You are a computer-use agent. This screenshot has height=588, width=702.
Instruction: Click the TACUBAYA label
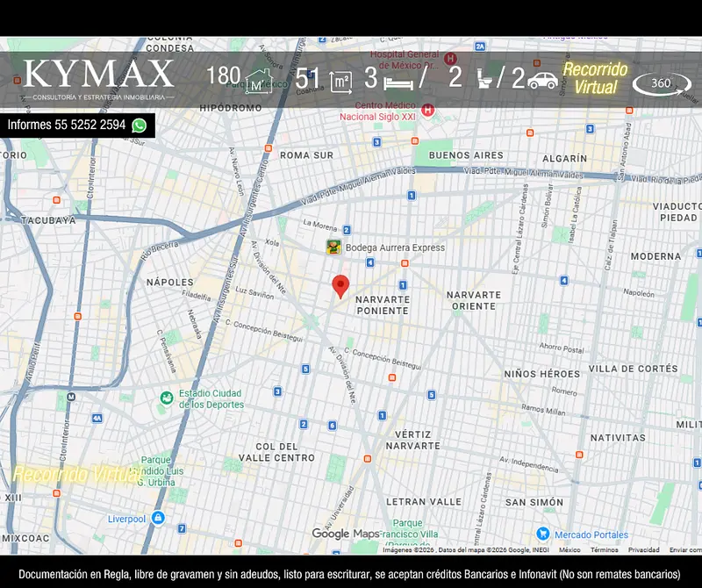tap(48, 220)
